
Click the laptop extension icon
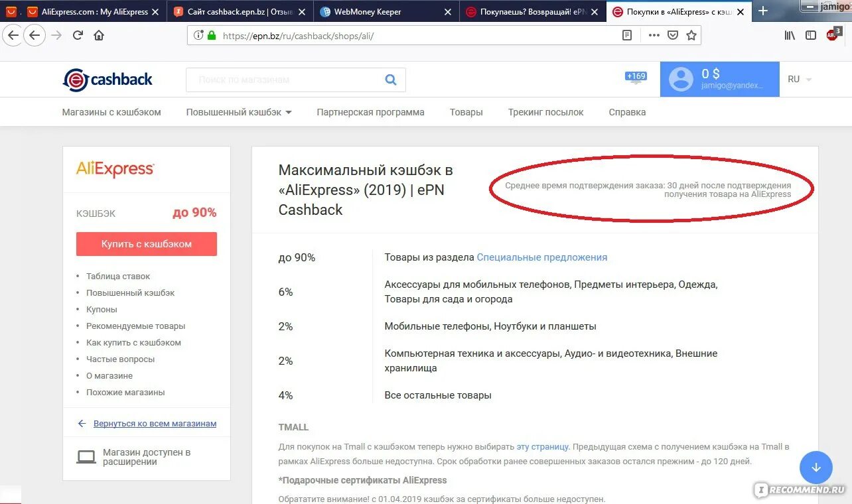(86, 457)
